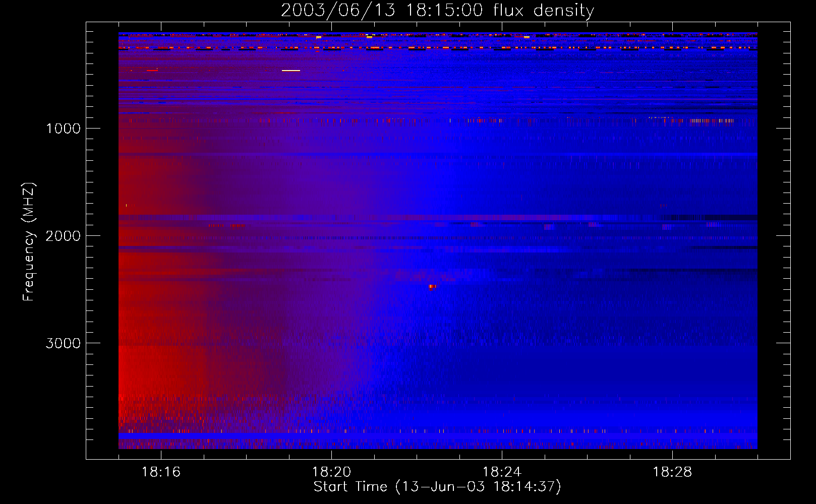The image size is (816, 504).
Task: Select the 'Start Time (13-Jun-03 18:14:37)' x-axis label
Action: [x=437, y=487]
